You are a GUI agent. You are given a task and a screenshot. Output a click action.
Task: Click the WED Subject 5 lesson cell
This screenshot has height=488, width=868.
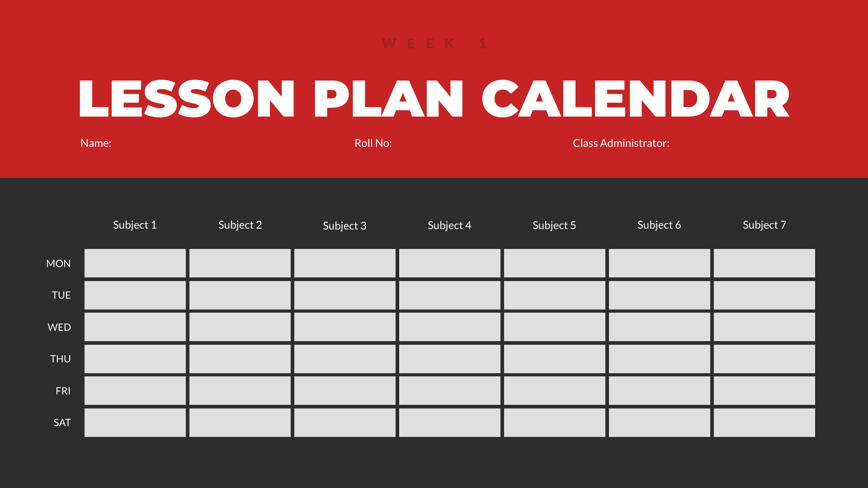pyautogui.click(x=554, y=327)
